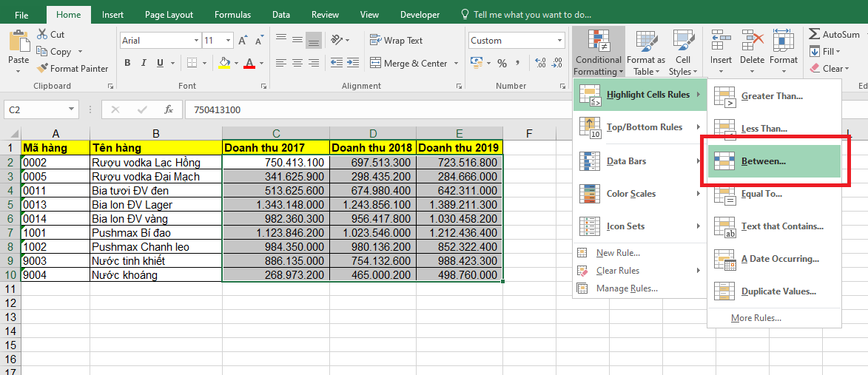Apply percent style to selected cells
This screenshot has width=868, height=375.
[502, 64]
